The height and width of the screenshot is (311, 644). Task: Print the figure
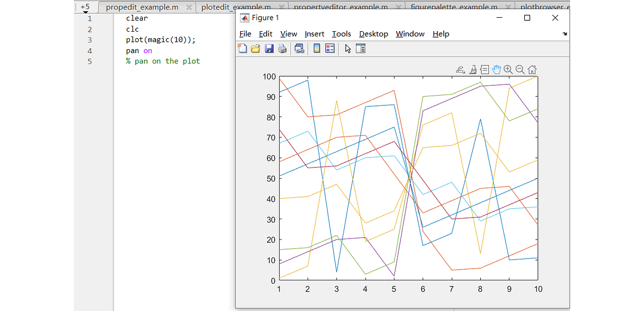point(283,48)
